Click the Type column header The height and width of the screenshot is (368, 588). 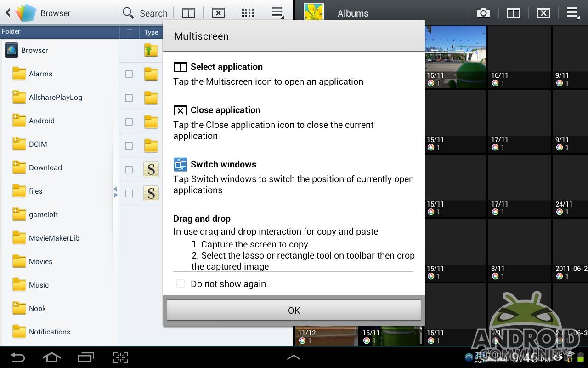pos(151,32)
